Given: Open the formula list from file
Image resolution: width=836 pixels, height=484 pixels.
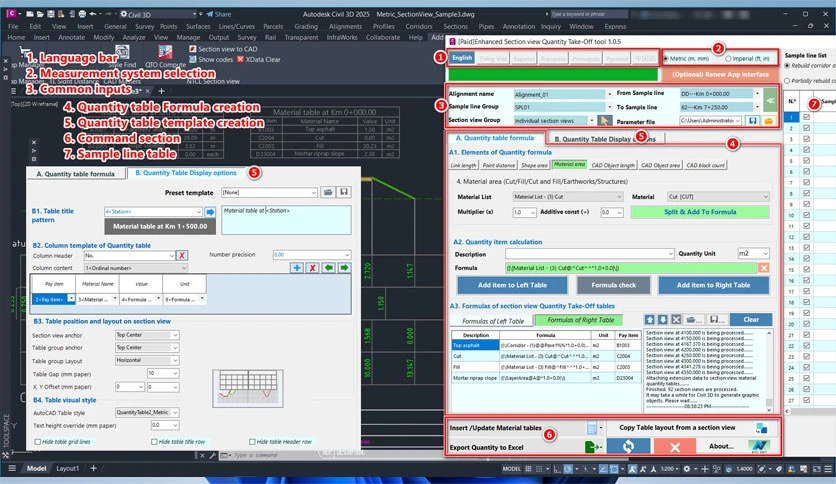Looking at the screenshot, I should click(x=694, y=319).
